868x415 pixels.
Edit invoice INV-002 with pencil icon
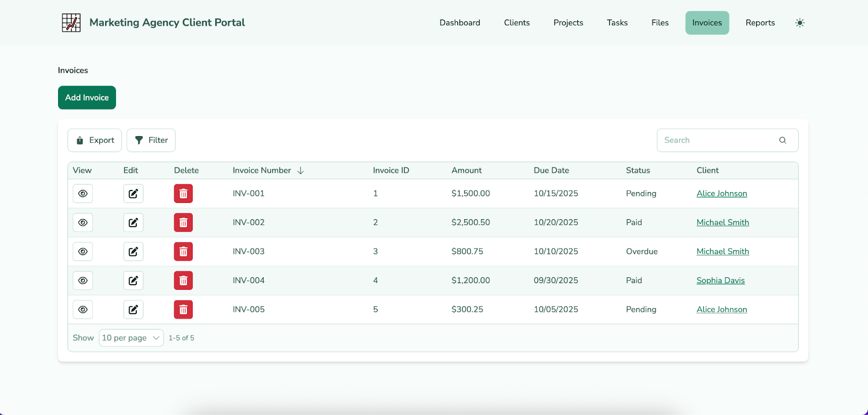[133, 222]
